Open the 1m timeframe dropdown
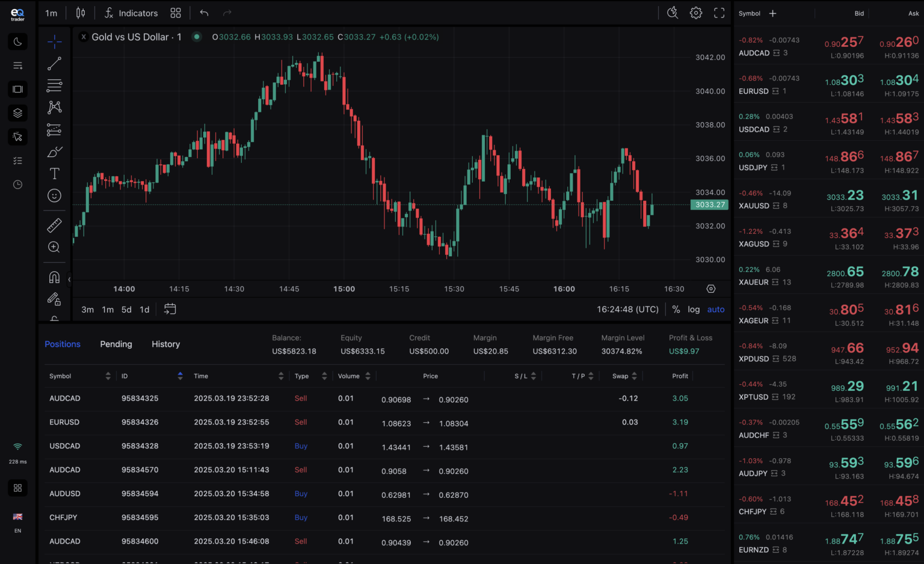Viewport: 924px width, 564px height. 52,13
